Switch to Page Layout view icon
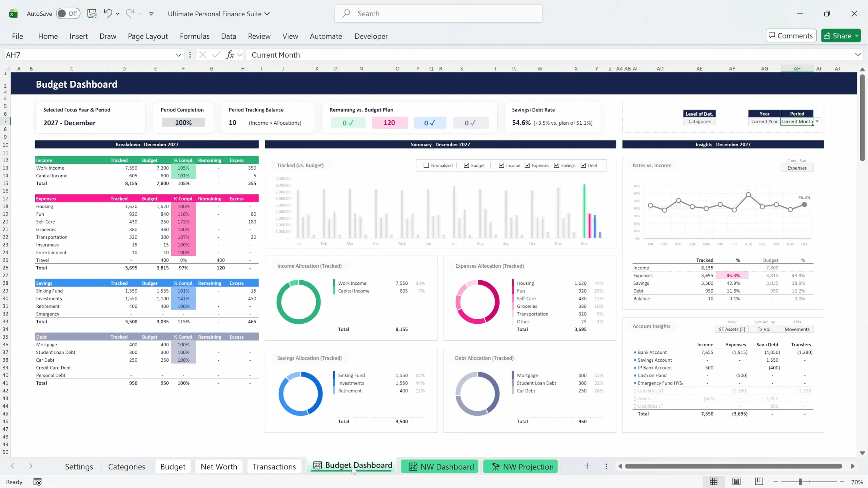 [736, 482]
